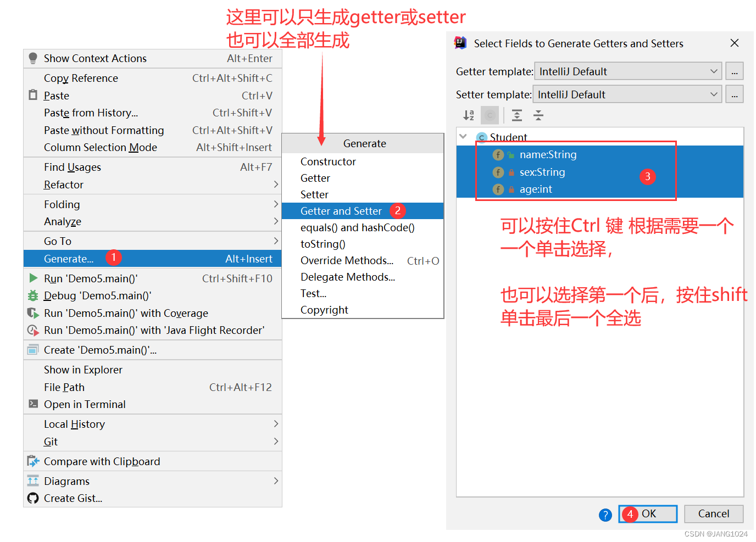Click the collapse all icon in field list
The width and height of the screenshot is (756, 542).
[x=538, y=115]
